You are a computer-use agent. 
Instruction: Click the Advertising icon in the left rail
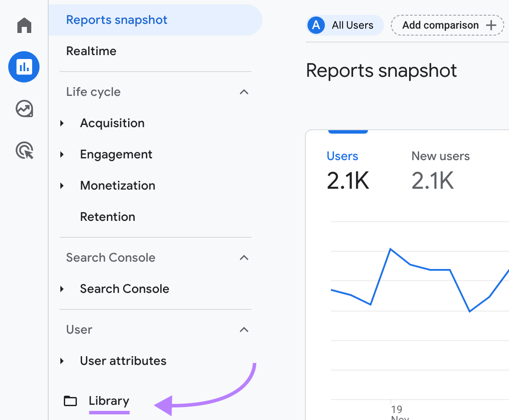coord(23,151)
